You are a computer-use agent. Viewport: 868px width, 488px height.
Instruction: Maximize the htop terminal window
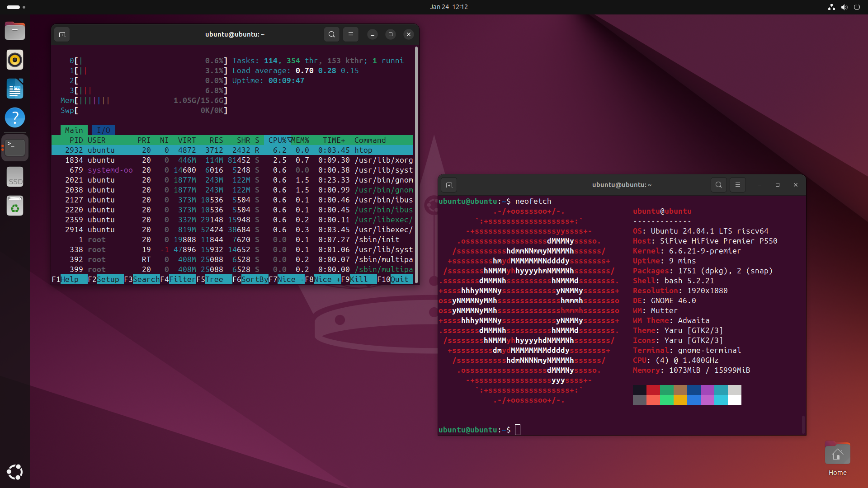tap(391, 34)
